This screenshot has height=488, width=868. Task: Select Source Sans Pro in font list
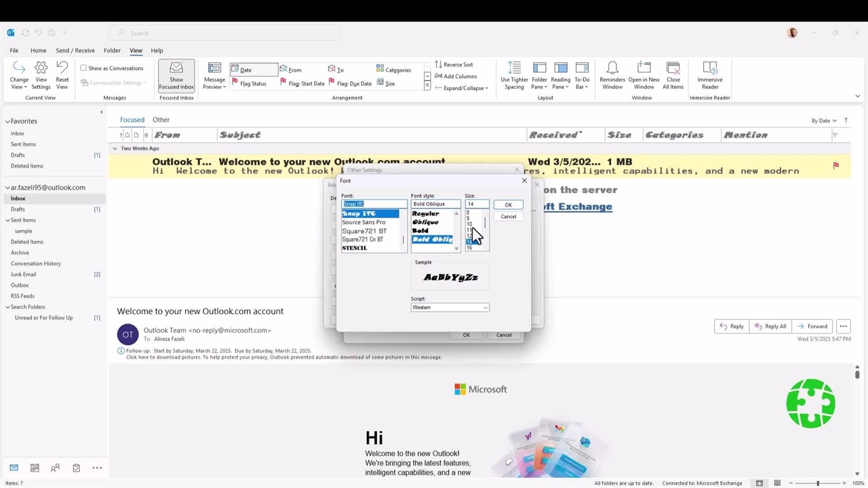(363, 222)
